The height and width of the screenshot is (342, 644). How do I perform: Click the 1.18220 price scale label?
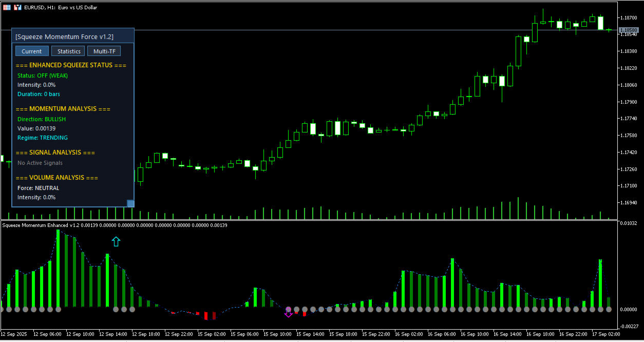(x=629, y=68)
